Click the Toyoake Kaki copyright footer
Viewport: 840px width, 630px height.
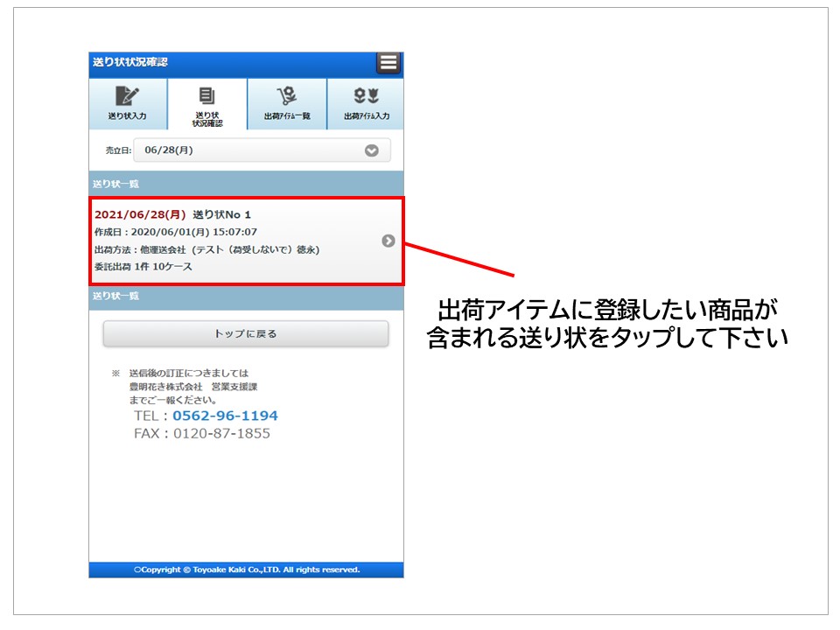pyautogui.click(x=246, y=570)
